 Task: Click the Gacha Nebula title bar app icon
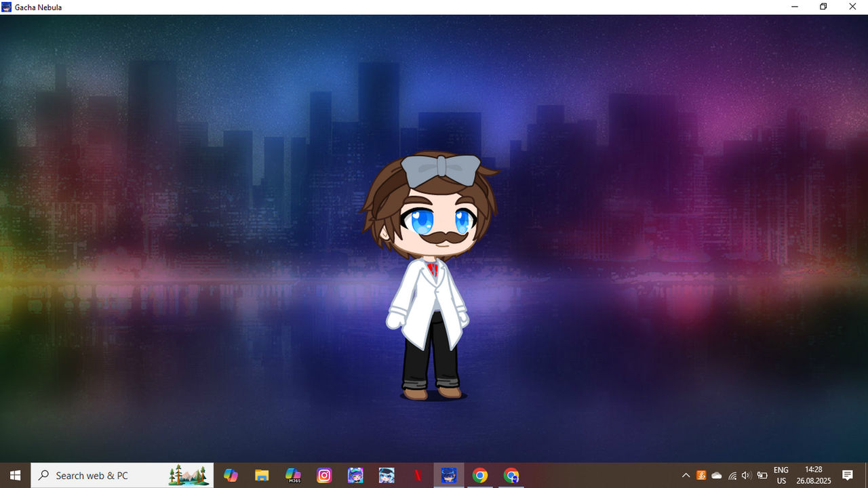pos(7,7)
